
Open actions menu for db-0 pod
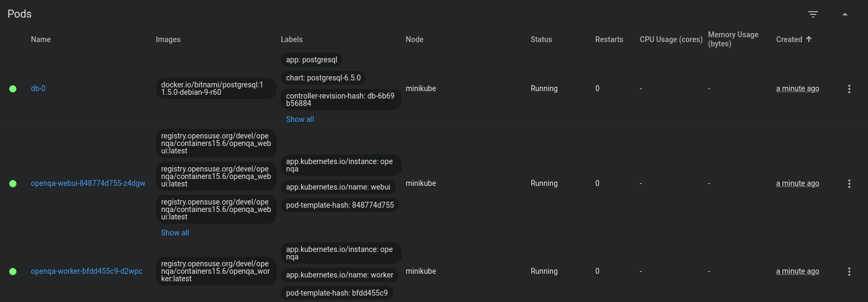849,89
